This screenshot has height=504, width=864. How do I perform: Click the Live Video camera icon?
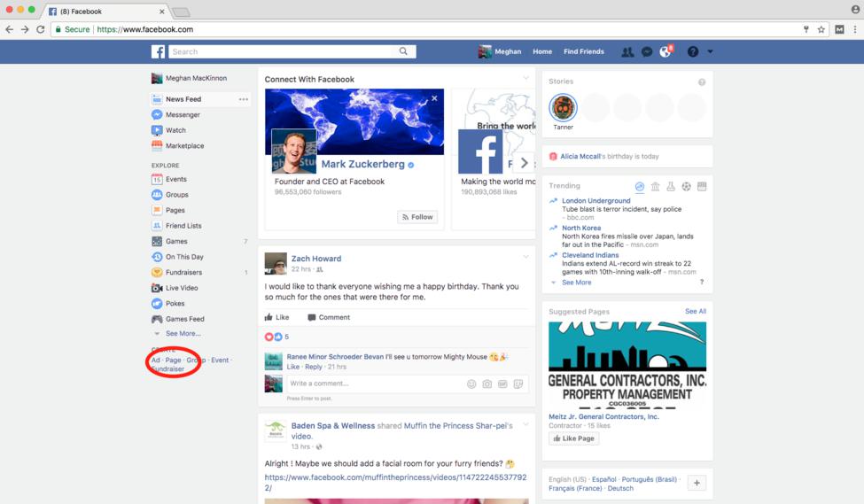[x=157, y=288]
